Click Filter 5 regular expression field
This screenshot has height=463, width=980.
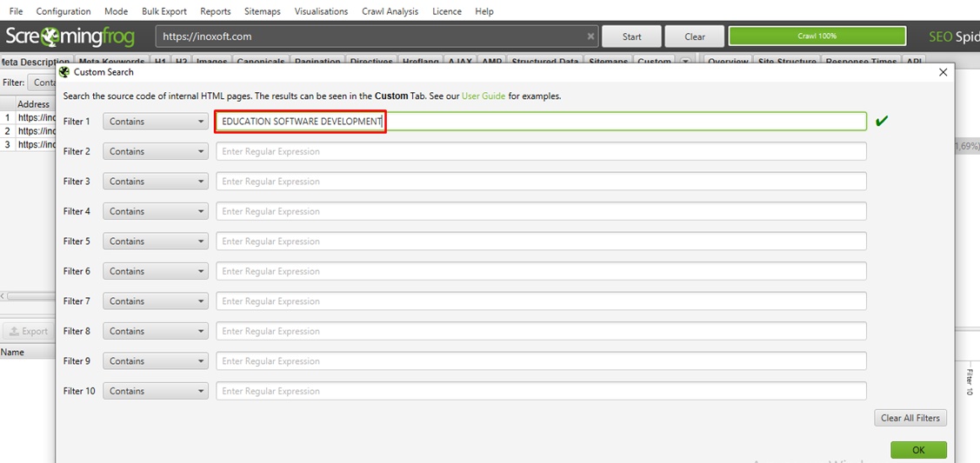541,241
